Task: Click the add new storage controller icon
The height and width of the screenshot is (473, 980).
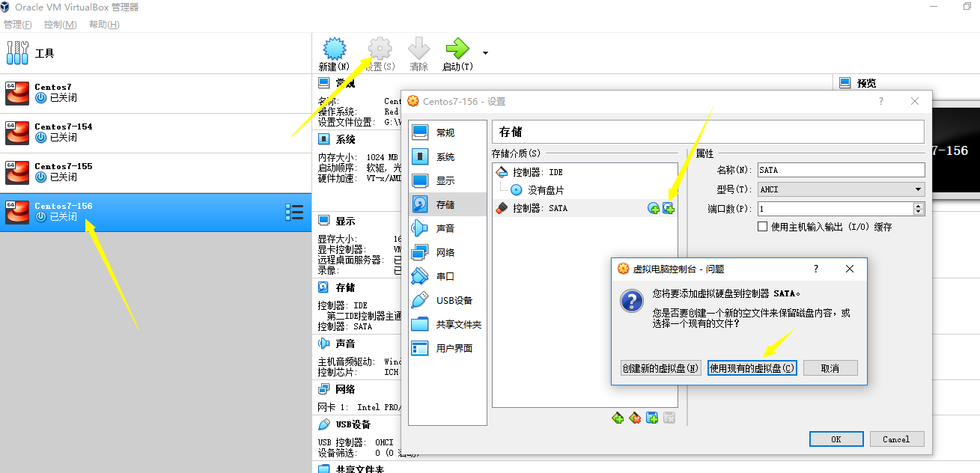Action: 618,418
